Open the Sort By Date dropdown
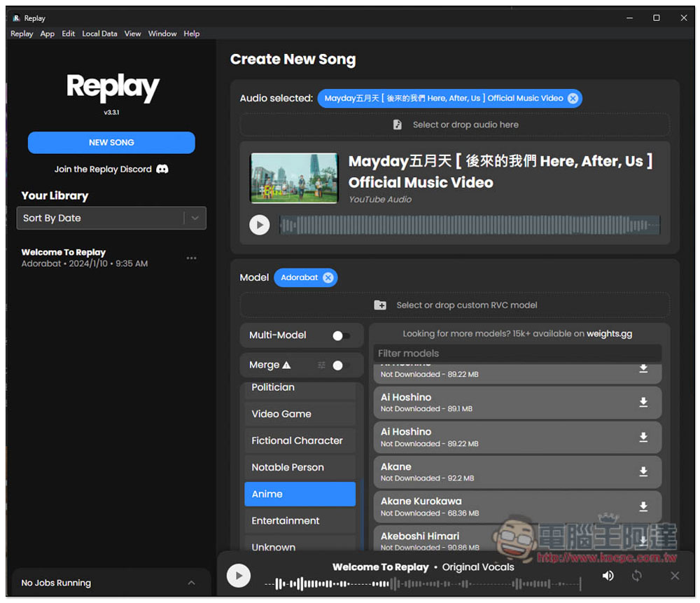Image resolution: width=700 pixels, height=603 pixels. (111, 218)
